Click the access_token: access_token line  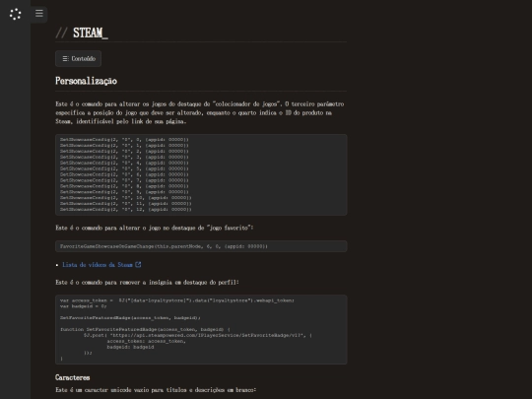(x=146, y=341)
